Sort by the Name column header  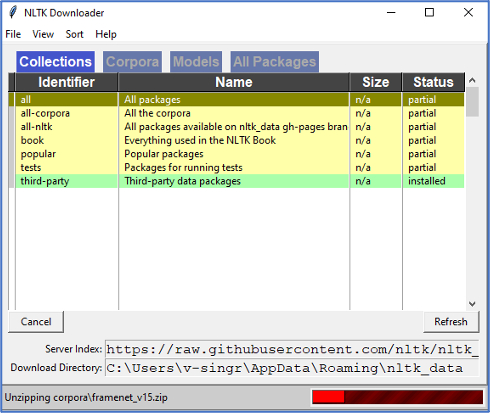(x=234, y=82)
